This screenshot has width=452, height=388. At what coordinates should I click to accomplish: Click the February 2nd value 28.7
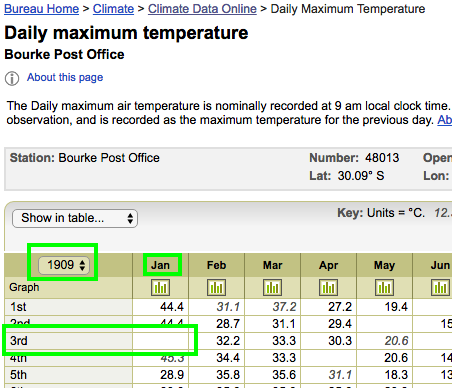228,324
